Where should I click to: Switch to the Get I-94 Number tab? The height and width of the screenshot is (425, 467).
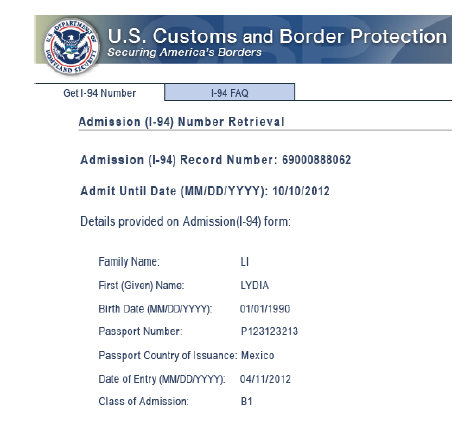point(99,93)
